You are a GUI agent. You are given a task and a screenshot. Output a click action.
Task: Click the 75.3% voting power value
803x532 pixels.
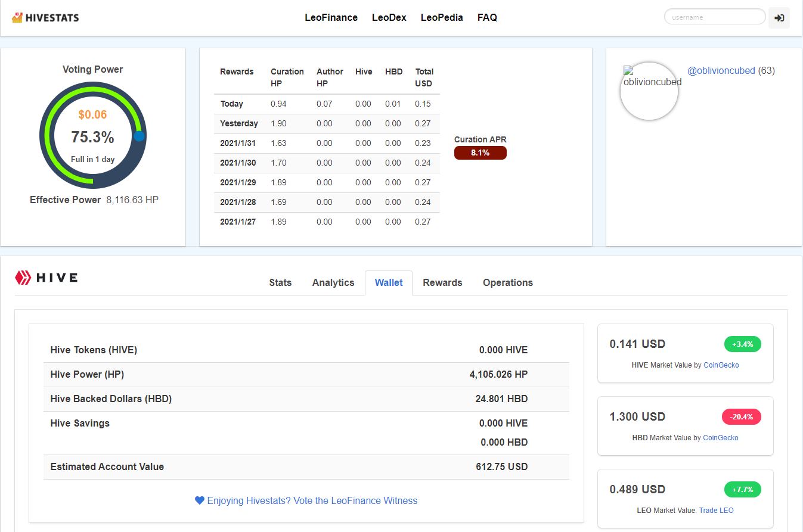(x=92, y=137)
